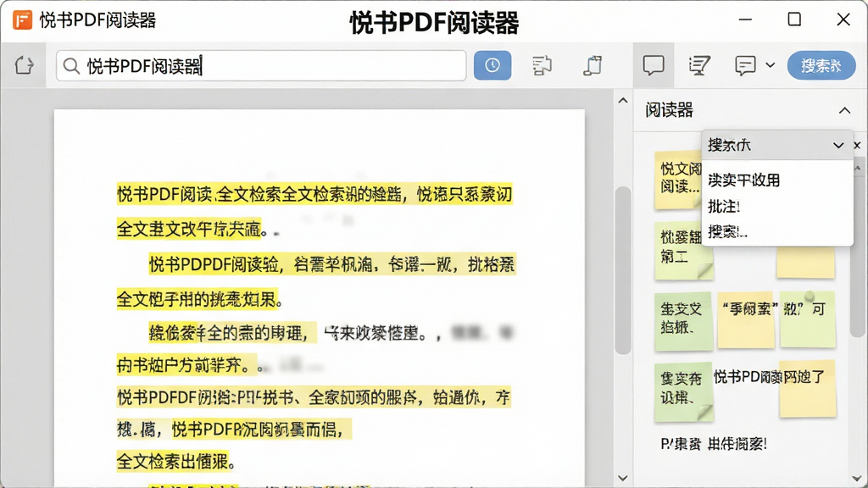Collapse the 阅读器 panel with chevron
868x488 pixels.
click(x=844, y=110)
